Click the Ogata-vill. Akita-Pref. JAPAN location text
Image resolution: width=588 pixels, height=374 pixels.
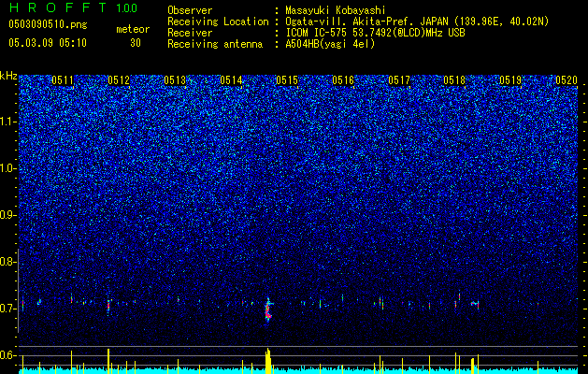click(417, 22)
